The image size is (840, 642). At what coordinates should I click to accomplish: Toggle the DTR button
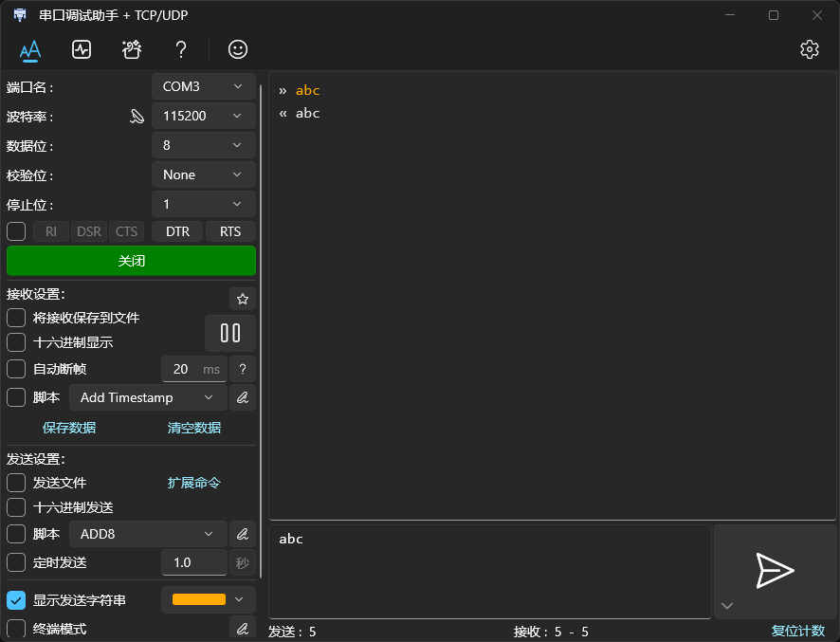[x=177, y=231]
